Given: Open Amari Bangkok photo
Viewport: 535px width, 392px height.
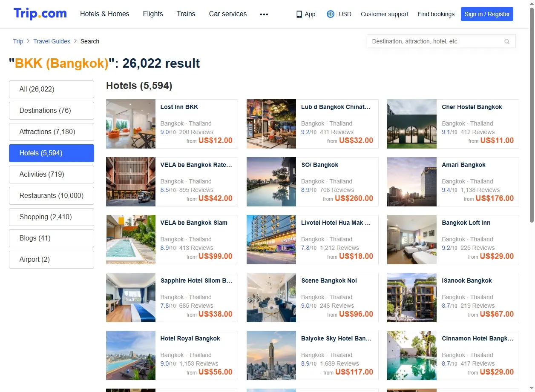Looking at the screenshot, I should [412, 182].
